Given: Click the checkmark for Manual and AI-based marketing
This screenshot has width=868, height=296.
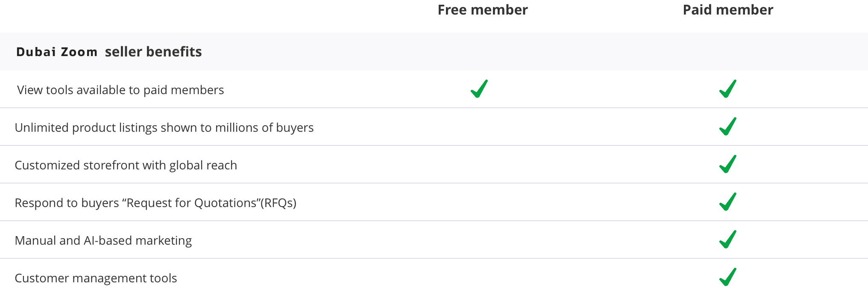Looking at the screenshot, I should [728, 240].
